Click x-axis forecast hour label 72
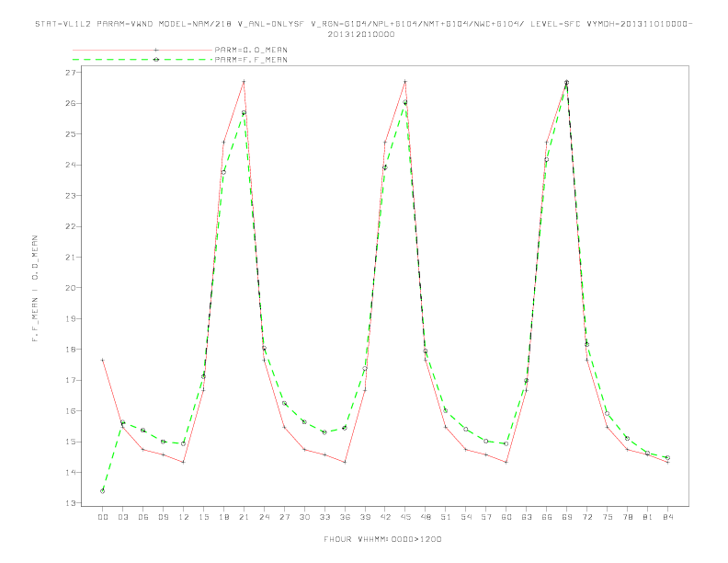Screen dimensions: 728x563 (587, 517)
